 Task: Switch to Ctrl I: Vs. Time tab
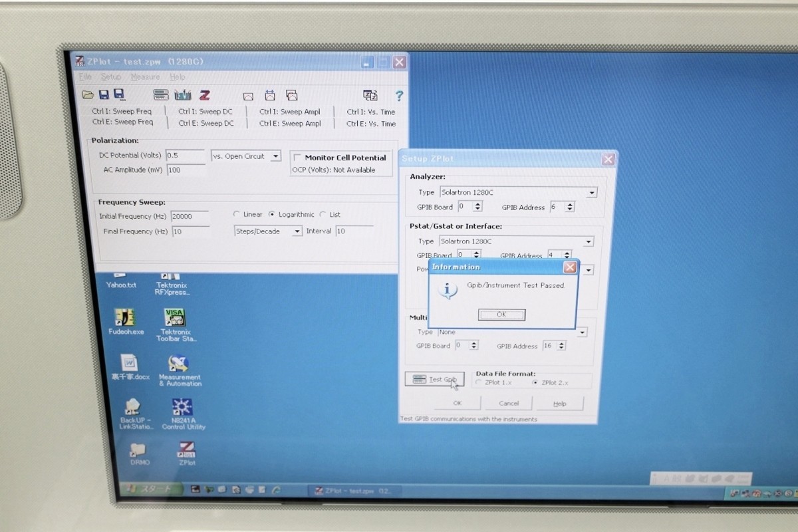pyautogui.click(x=371, y=112)
